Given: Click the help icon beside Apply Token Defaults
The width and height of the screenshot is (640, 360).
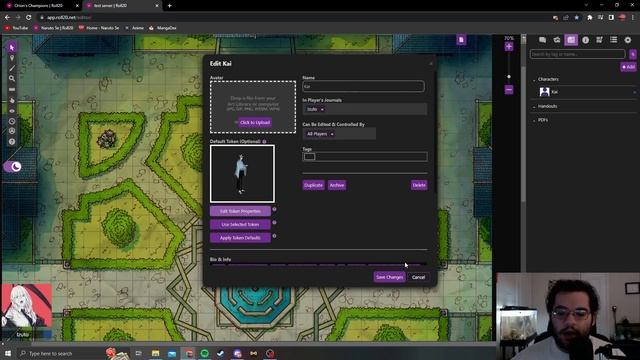Looking at the screenshot, I should point(274,236).
